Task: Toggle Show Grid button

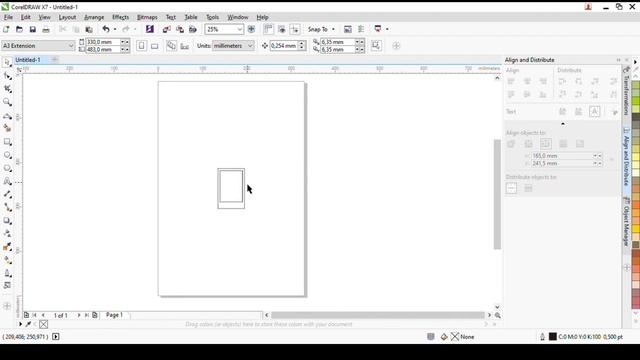Action: coord(282,29)
